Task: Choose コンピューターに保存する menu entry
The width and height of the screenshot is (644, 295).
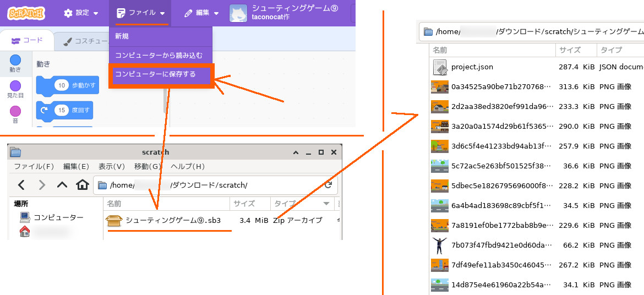Action: click(161, 75)
